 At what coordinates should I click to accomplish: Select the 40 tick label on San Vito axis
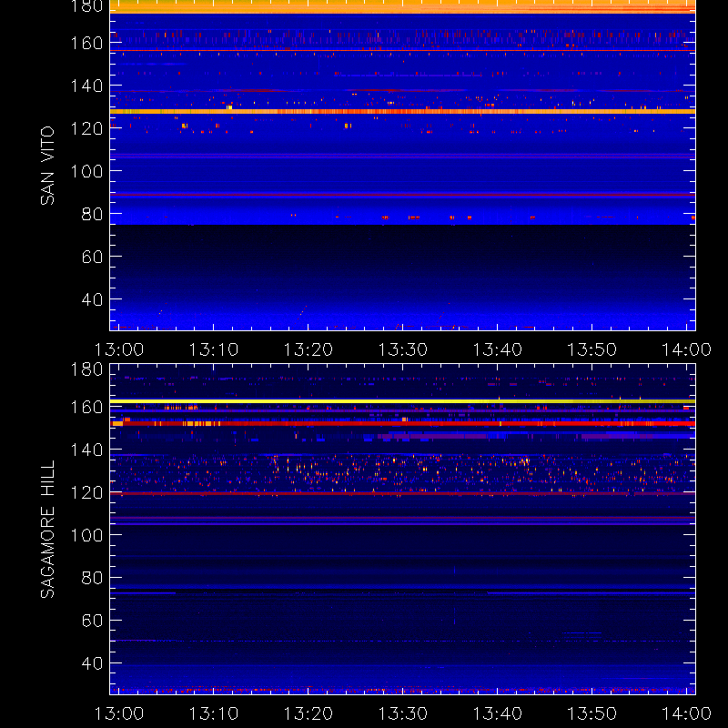92,299
